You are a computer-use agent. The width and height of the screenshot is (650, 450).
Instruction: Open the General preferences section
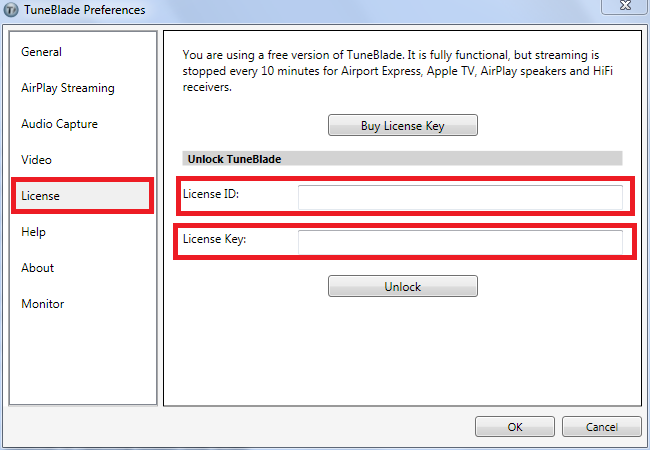(41, 52)
